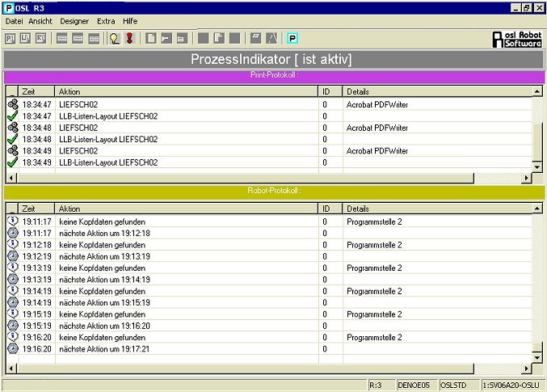547x392 pixels.
Task: Click the Details column header in Print-Protokoll
Action: (x=437, y=91)
